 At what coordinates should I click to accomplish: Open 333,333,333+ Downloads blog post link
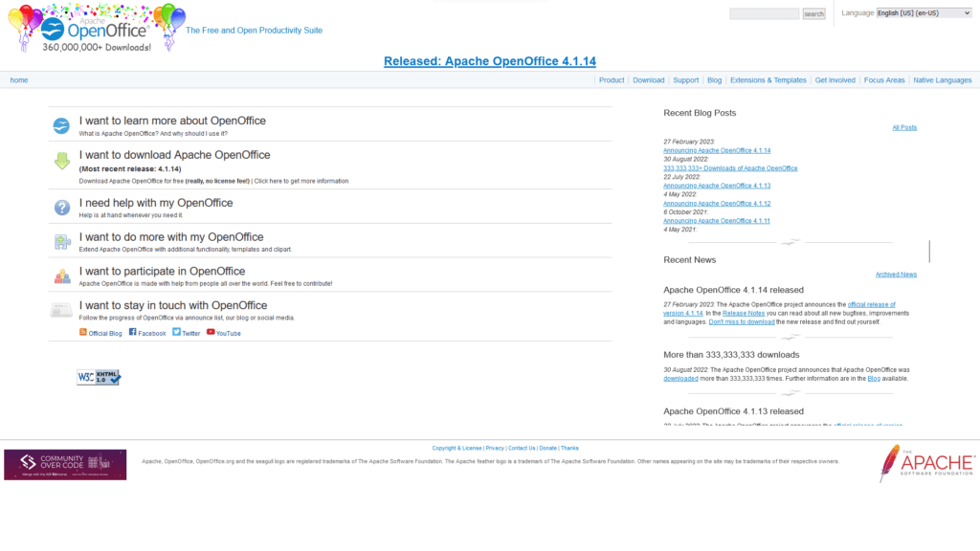(x=730, y=168)
